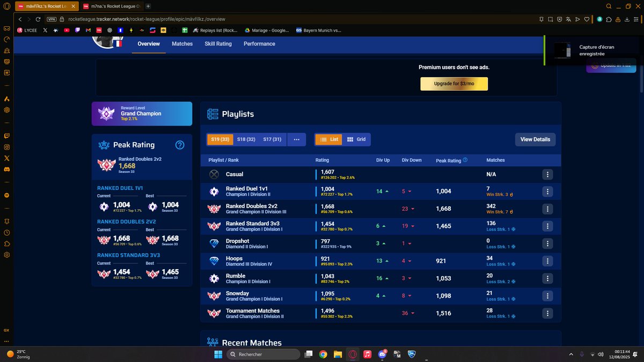
Task: Open options menu for Snowday row
Action: pos(547,296)
